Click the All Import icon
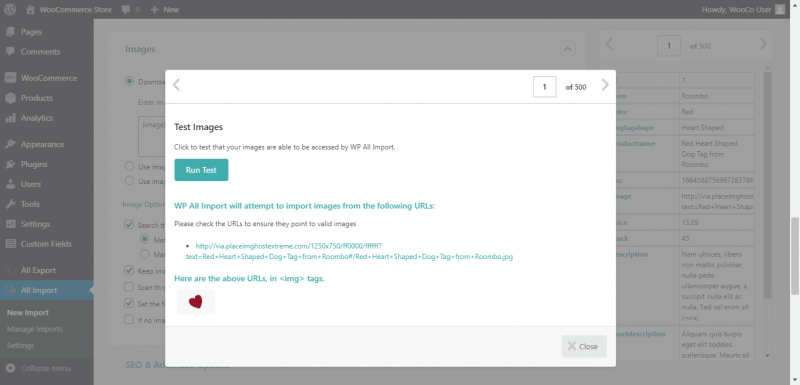Screen dimensions: 800x385 tap(10, 290)
